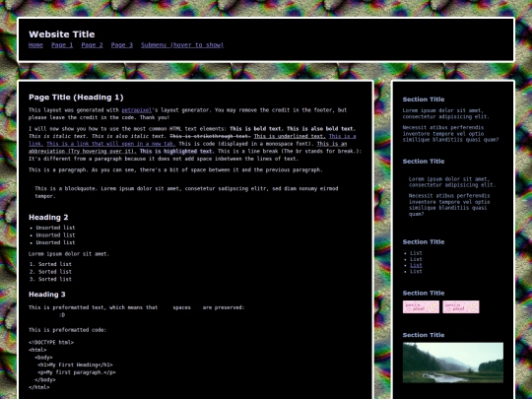This screenshot has width=532, height=399.
Task: Go to Page 2 in the navigation
Action: pos(92,45)
